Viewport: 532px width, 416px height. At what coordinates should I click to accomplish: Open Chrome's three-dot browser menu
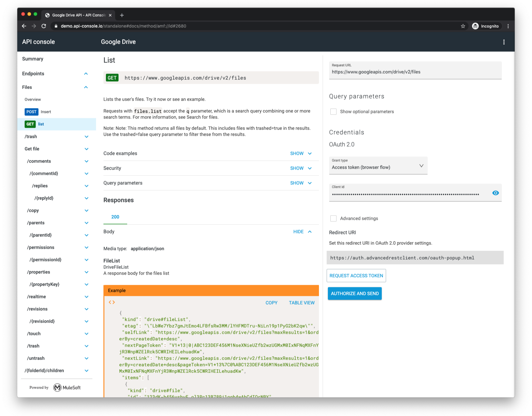508,26
